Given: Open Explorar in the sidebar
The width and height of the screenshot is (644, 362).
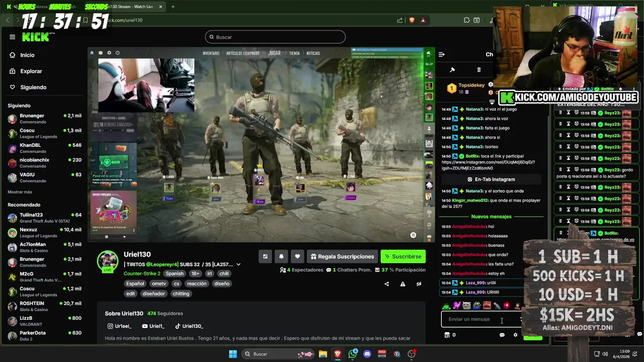Looking at the screenshot, I should 26,71.
